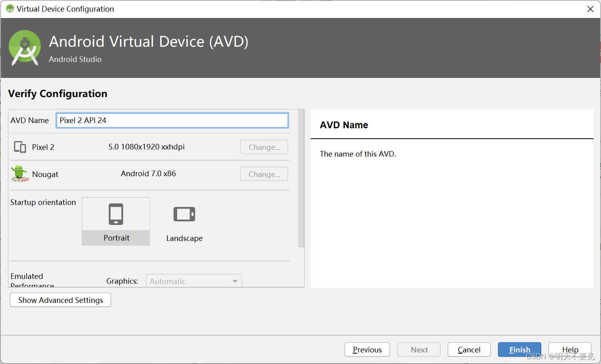This screenshot has width=601, height=364.
Task: Open Help for AVD configuration
Action: click(x=570, y=350)
